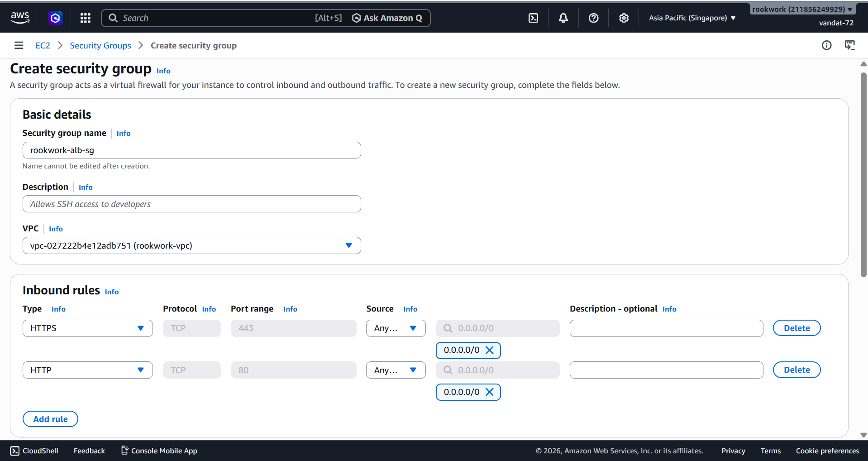This screenshot has width=868, height=461.
Task: Open the Services grid menu icon
Action: pos(85,18)
